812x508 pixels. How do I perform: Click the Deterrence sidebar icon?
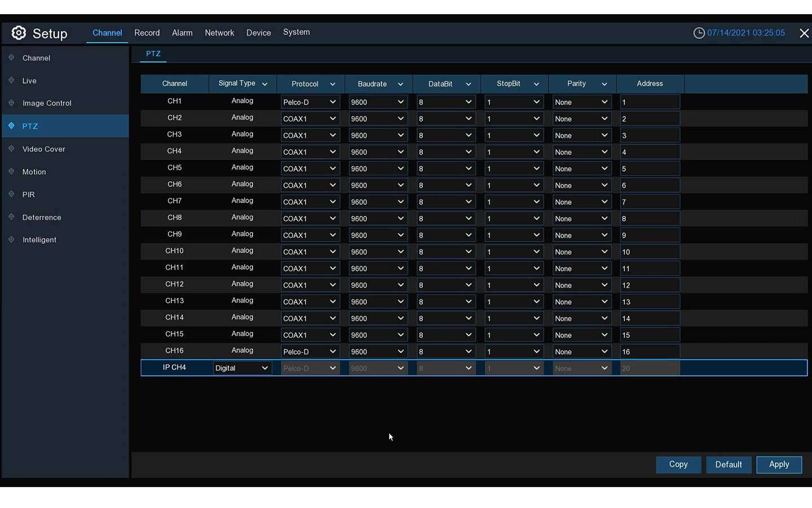tap(11, 217)
